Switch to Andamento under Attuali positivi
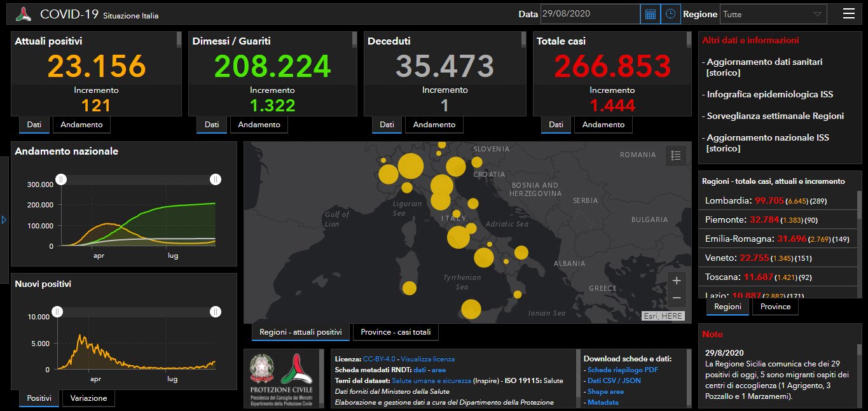This screenshot has width=868, height=411. pyautogui.click(x=81, y=125)
